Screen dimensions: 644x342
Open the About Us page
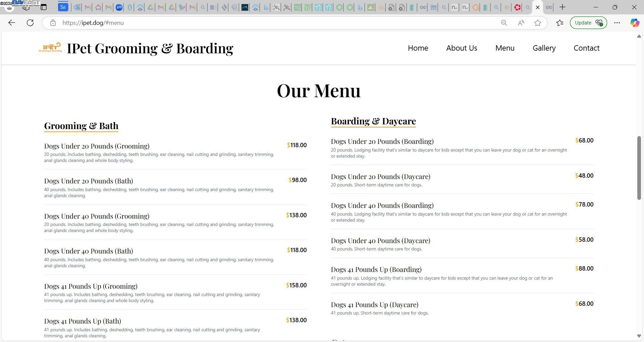click(x=462, y=48)
